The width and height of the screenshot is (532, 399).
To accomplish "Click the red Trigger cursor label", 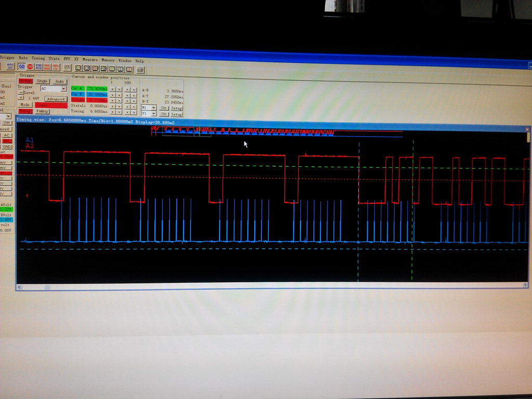I will [78, 100].
